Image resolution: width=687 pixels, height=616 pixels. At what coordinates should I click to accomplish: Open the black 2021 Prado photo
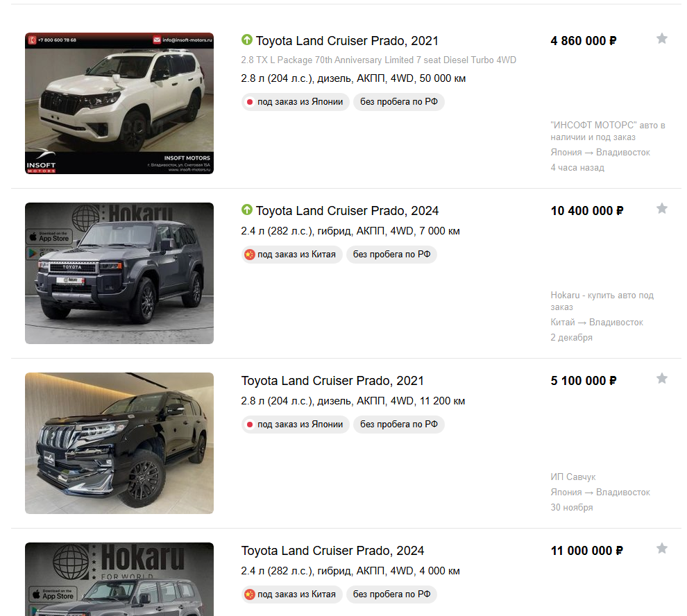[119, 443]
